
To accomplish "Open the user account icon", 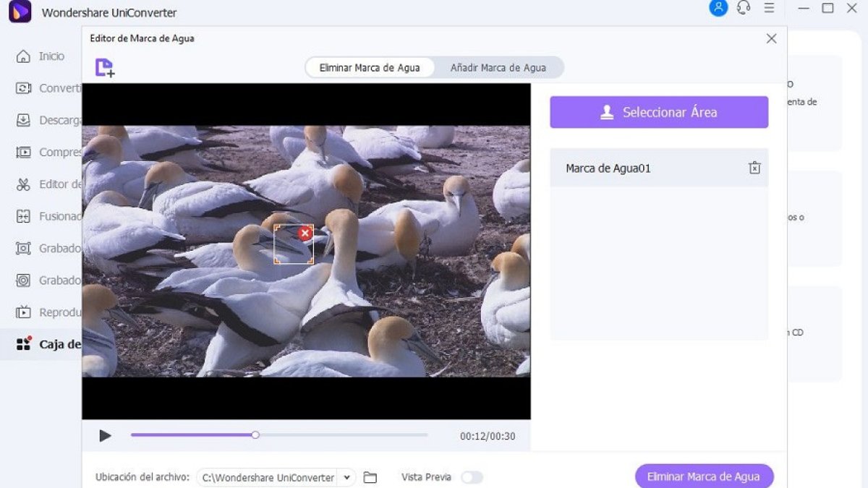I will coord(718,8).
